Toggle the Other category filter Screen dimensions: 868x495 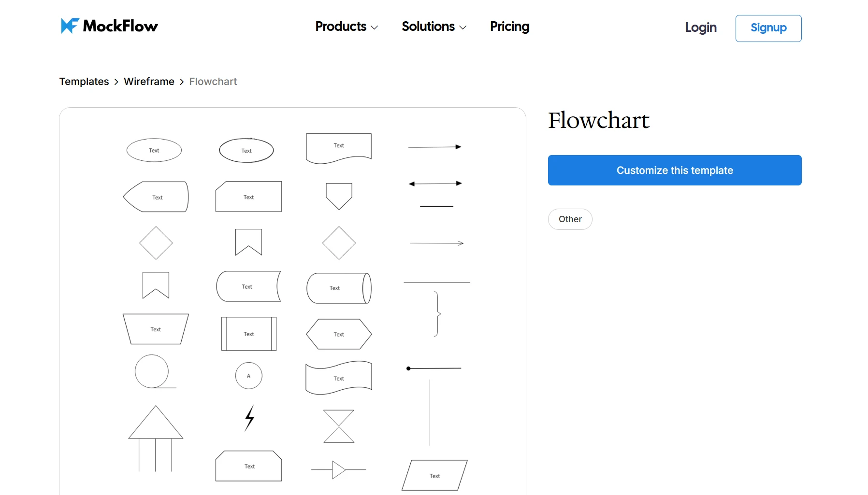pos(570,219)
